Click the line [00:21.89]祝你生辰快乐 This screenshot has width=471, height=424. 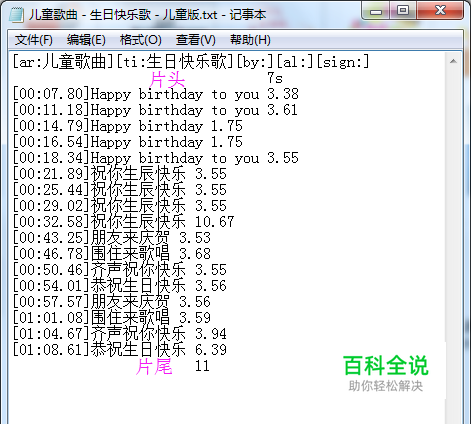(x=120, y=174)
